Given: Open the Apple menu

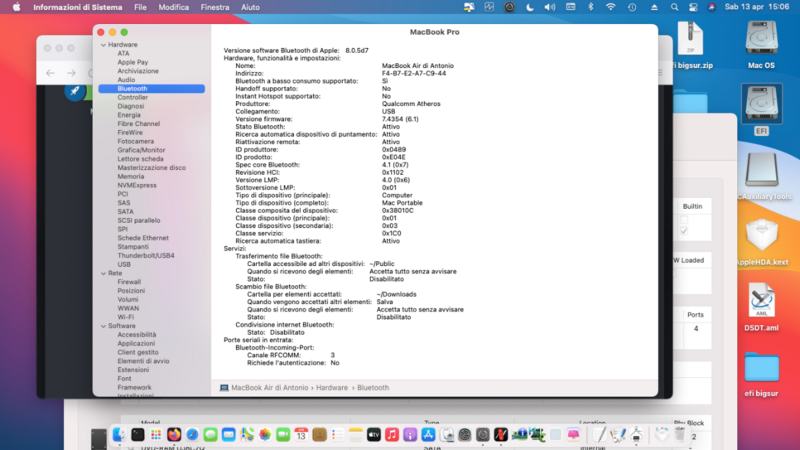Looking at the screenshot, I should pyautogui.click(x=16, y=7).
